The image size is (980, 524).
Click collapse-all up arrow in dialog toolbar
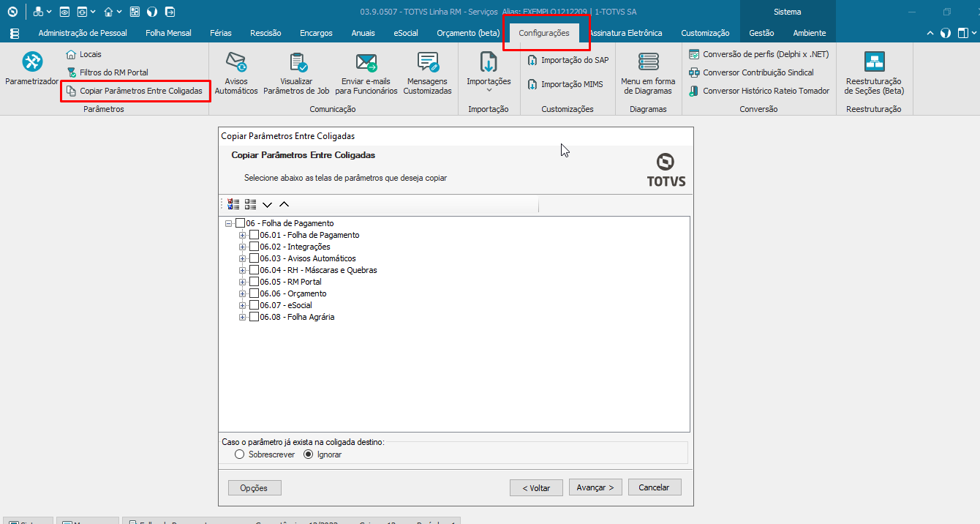tap(284, 204)
